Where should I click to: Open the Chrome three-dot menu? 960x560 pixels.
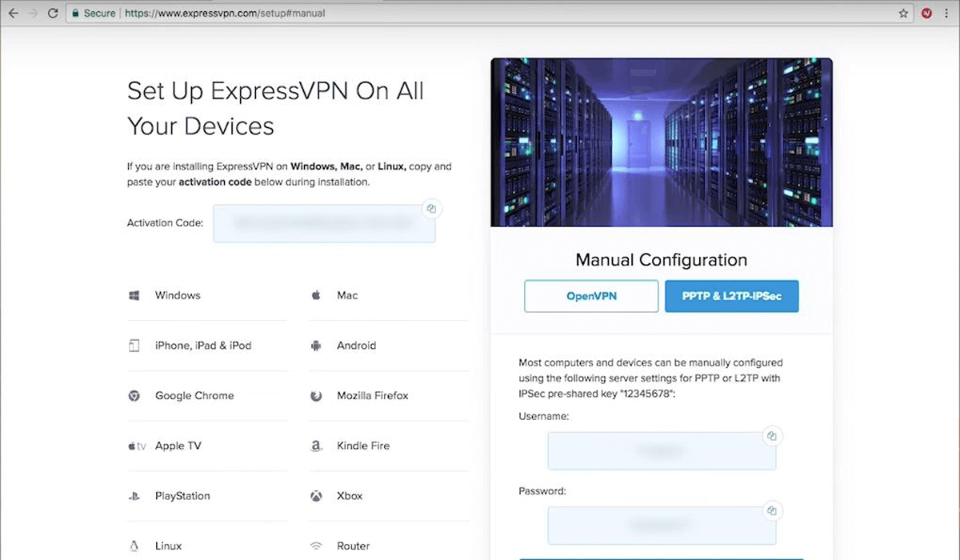(x=946, y=14)
